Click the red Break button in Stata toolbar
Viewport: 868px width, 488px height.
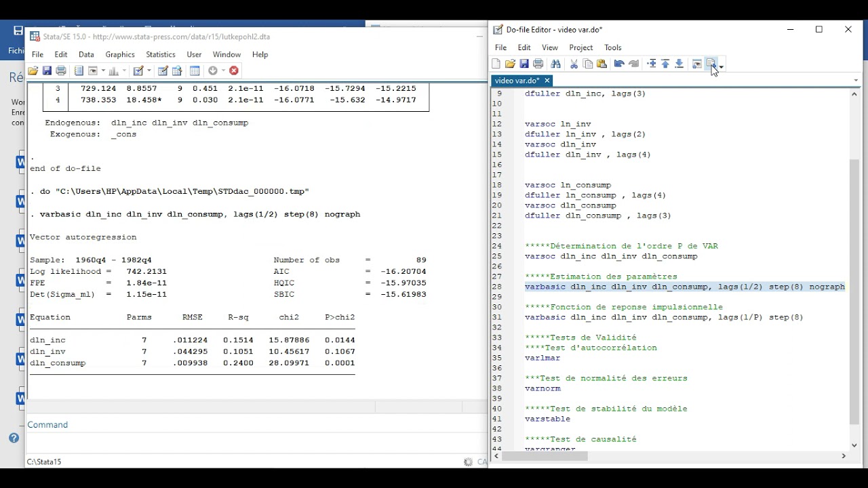click(234, 70)
